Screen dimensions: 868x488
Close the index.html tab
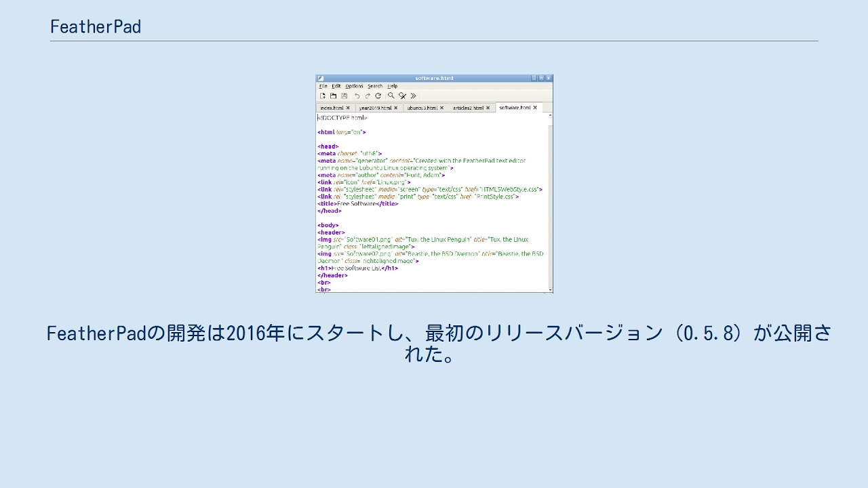[348, 108]
